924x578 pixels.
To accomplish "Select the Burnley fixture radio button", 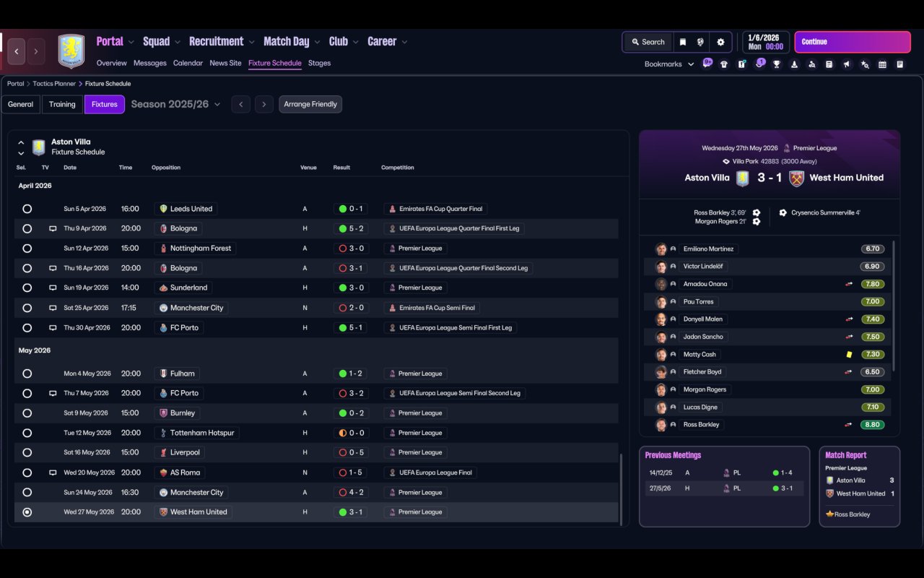I will point(27,413).
